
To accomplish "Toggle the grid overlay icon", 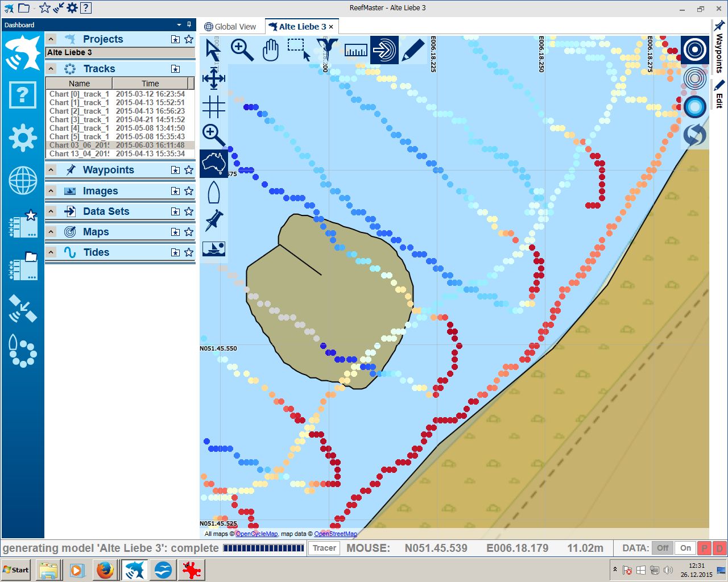I will pyautogui.click(x=214, y=106).
